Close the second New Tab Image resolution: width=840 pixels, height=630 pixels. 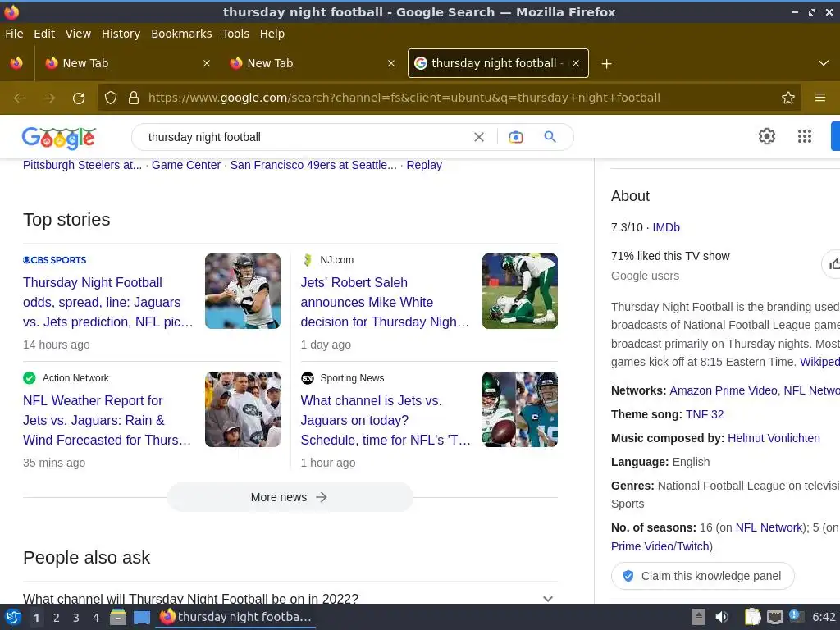point(391,63)
